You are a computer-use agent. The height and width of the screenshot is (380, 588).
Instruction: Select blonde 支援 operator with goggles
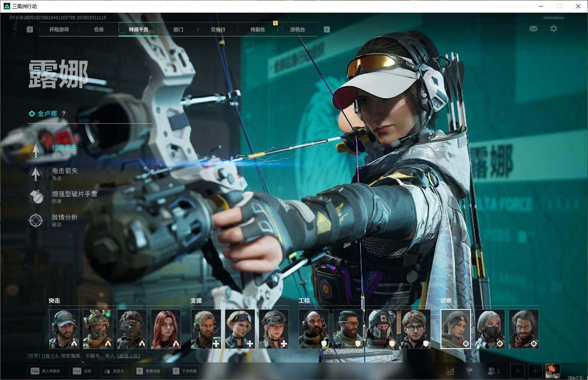pyautogui.click(x=240, y=329)
